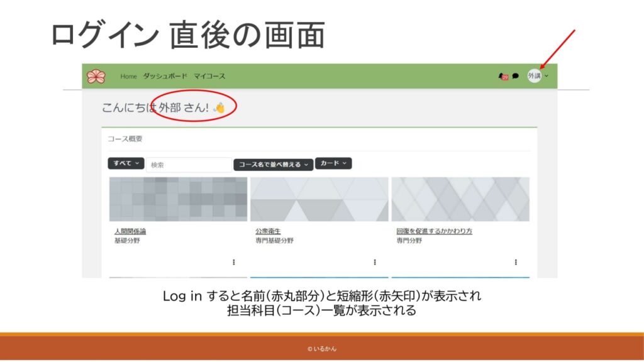Viewport: 644px width, 362px height.
Task: Open the カード view dropdown
Action: [333, 163]
